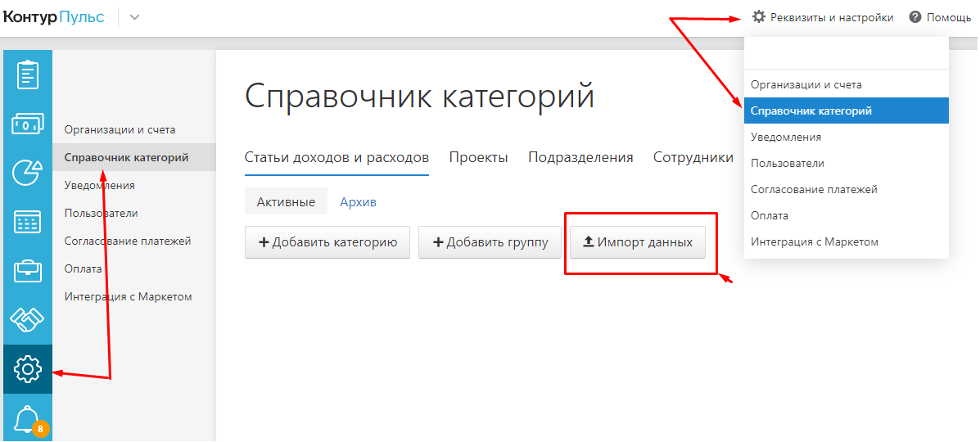Screen dimensions: 980x442
Task: Click the briefcase icon in sidebar
Action: coord(28,271)
